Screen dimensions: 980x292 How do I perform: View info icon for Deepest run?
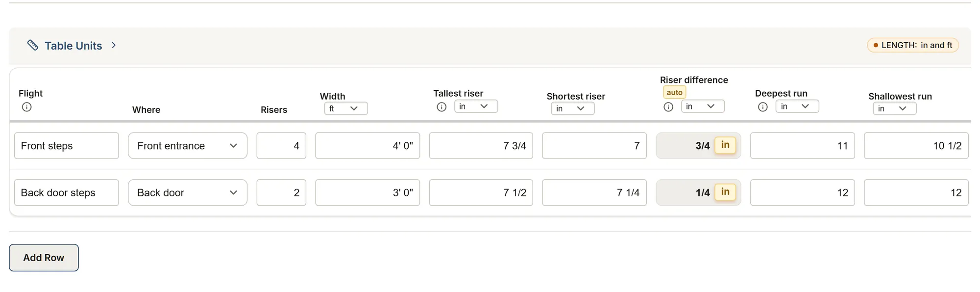763,107
